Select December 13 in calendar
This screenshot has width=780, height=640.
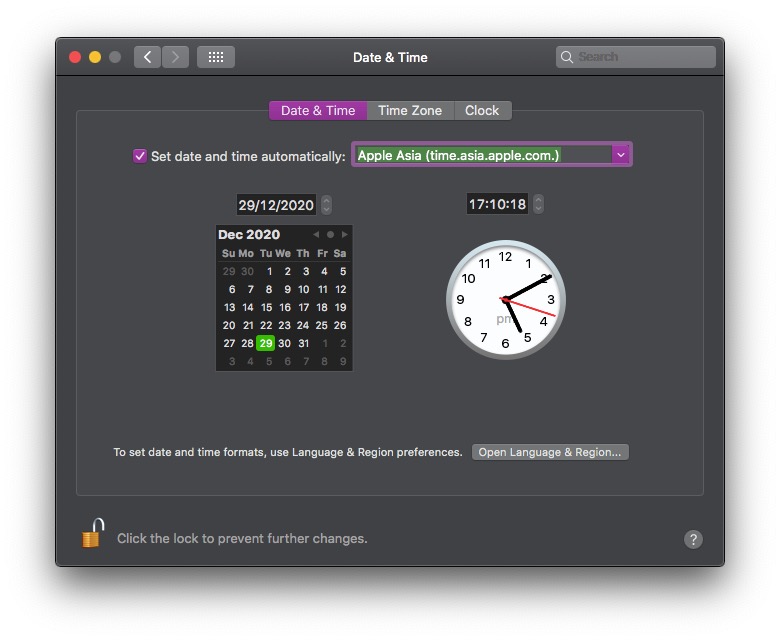click(229, 307)
